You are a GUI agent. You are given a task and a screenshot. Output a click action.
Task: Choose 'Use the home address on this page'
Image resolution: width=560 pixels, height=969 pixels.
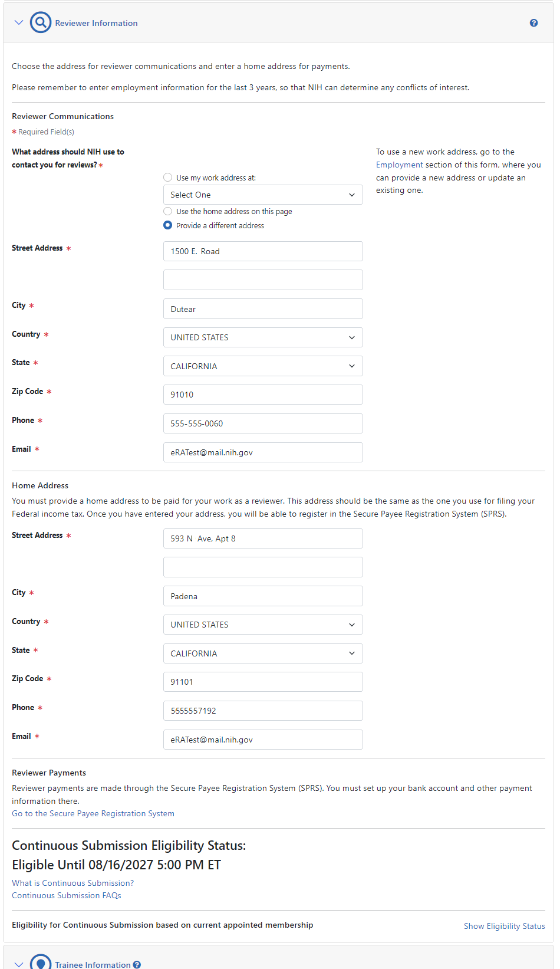click(x=168, y=211)
